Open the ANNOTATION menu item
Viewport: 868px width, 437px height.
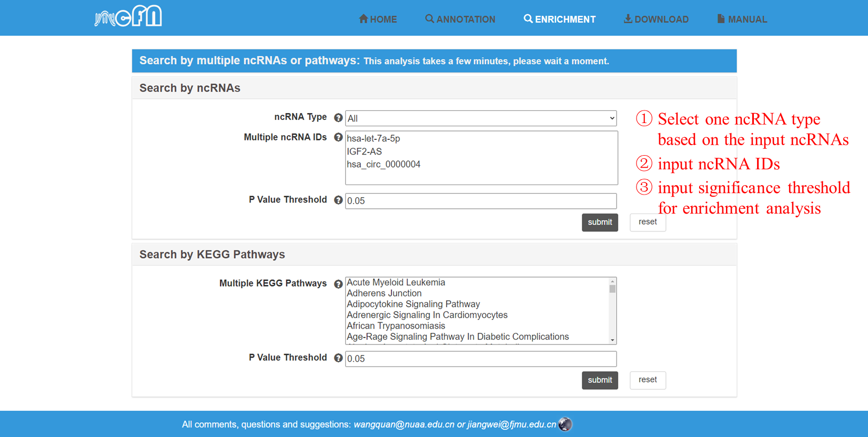pyautogui.click(x=460, y=19)
